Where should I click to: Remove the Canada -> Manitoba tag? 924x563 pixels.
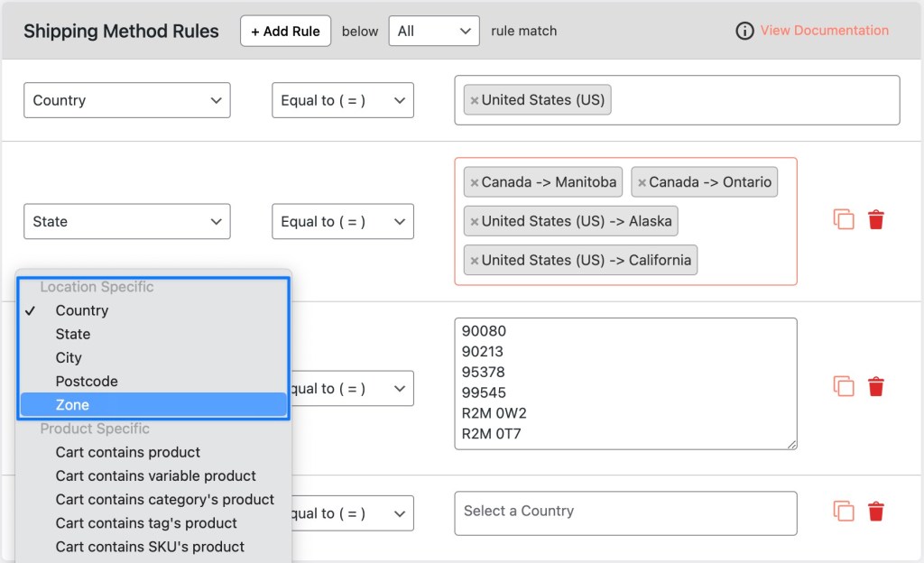(x=474, y=182)
